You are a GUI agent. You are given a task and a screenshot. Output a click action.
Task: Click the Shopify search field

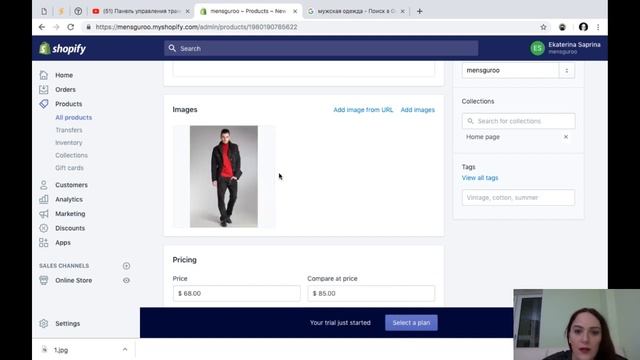tap(321, 48)
